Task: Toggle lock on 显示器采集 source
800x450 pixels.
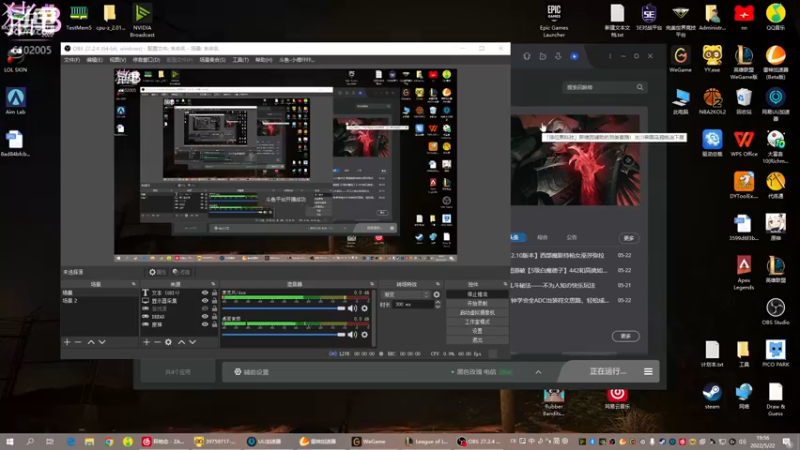Action: 214,301
